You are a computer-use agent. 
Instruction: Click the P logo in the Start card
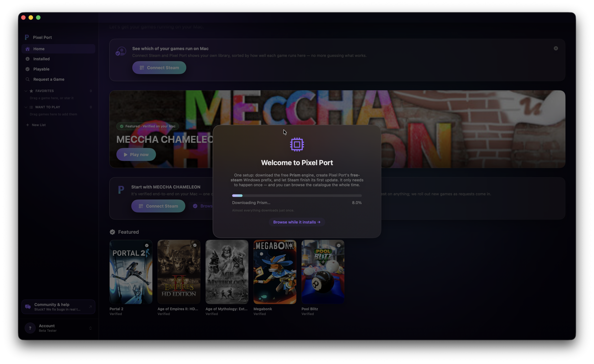(121, 190)
